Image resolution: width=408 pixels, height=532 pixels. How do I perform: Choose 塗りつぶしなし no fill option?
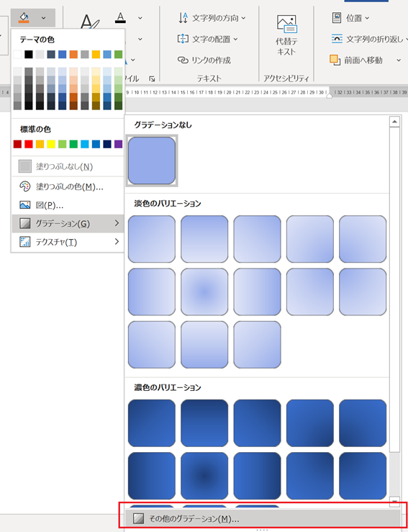[68, 166]
